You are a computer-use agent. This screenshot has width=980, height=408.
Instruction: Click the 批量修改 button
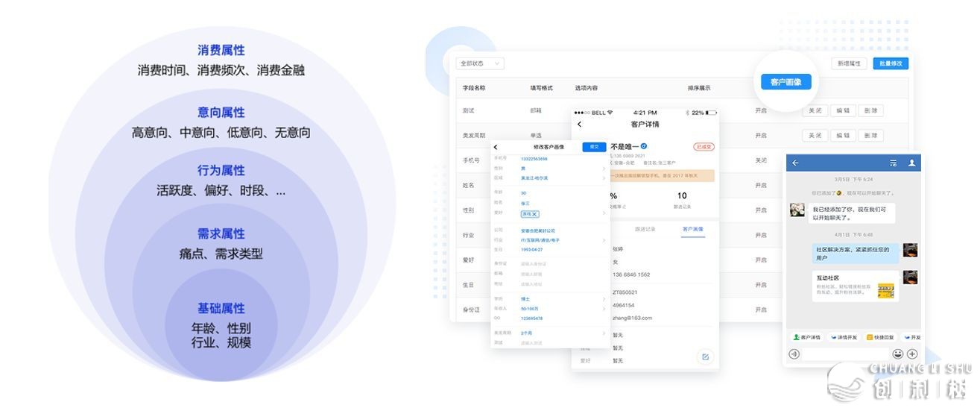pyautogui.click(x=891, y=63)
